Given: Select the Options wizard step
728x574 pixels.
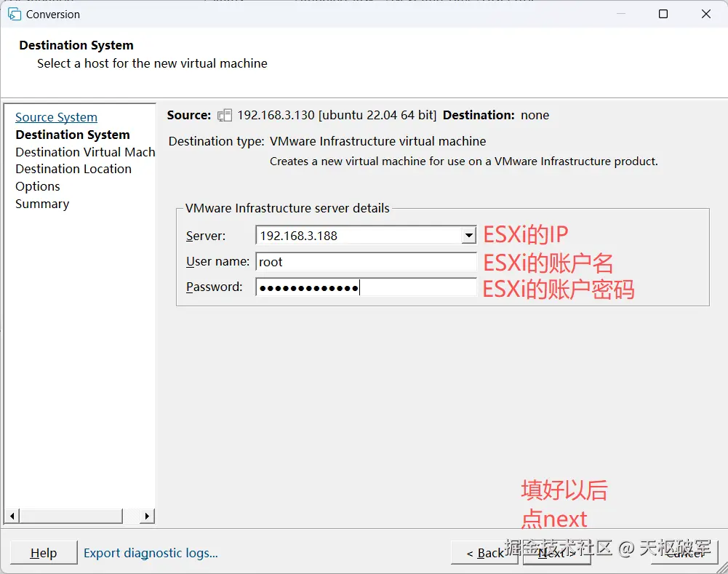Looking at the screenshot, I should pos(37,186).
